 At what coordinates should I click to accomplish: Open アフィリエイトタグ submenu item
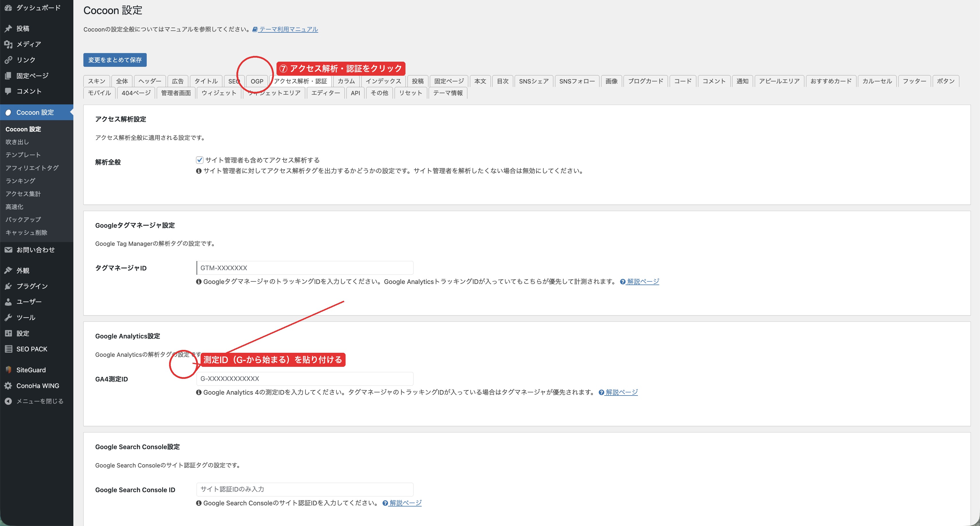[32, 168]
